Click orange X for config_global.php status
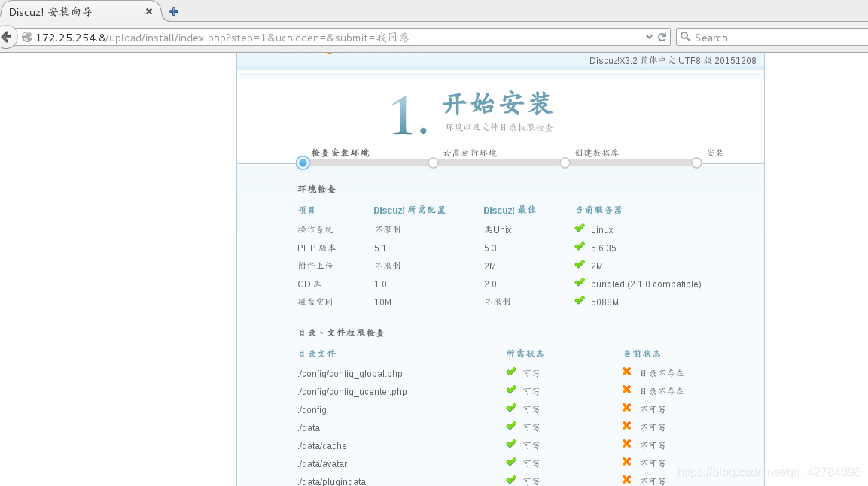The image size is (868, 486). click(x=626, y=372)
